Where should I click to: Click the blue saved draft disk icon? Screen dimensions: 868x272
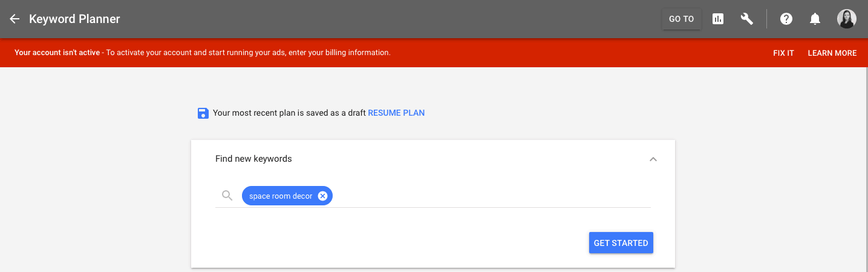click(203, 113)
